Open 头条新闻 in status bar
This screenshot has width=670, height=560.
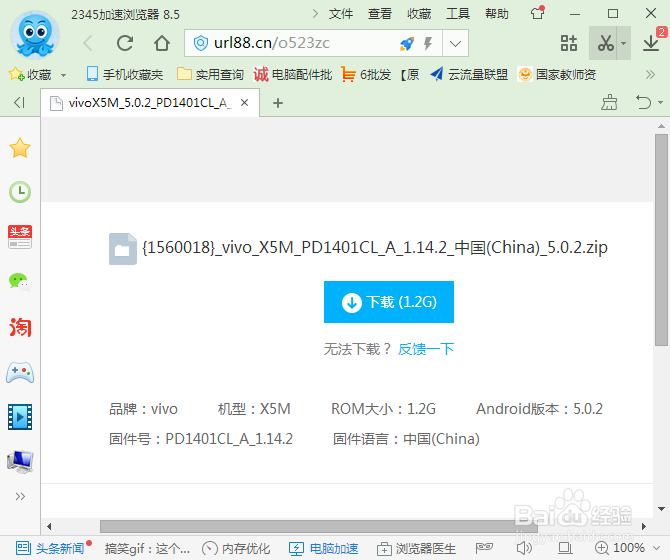(x=50, y=548)
